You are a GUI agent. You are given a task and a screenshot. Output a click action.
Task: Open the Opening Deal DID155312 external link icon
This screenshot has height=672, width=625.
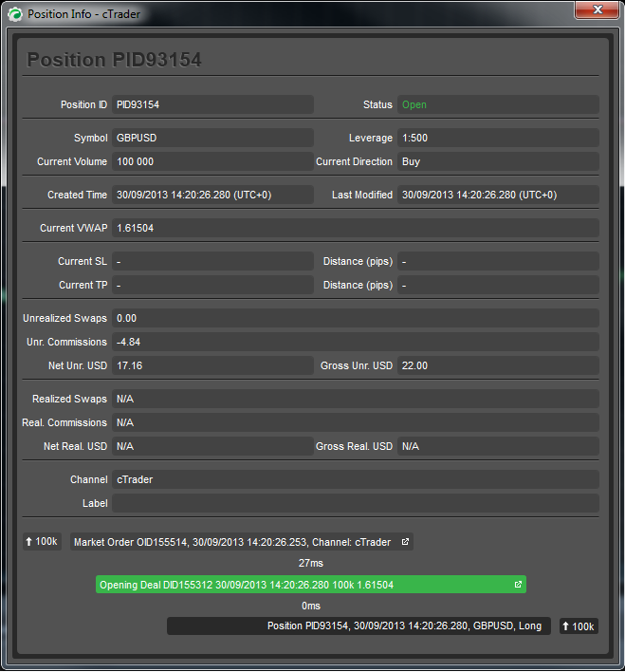518,585
